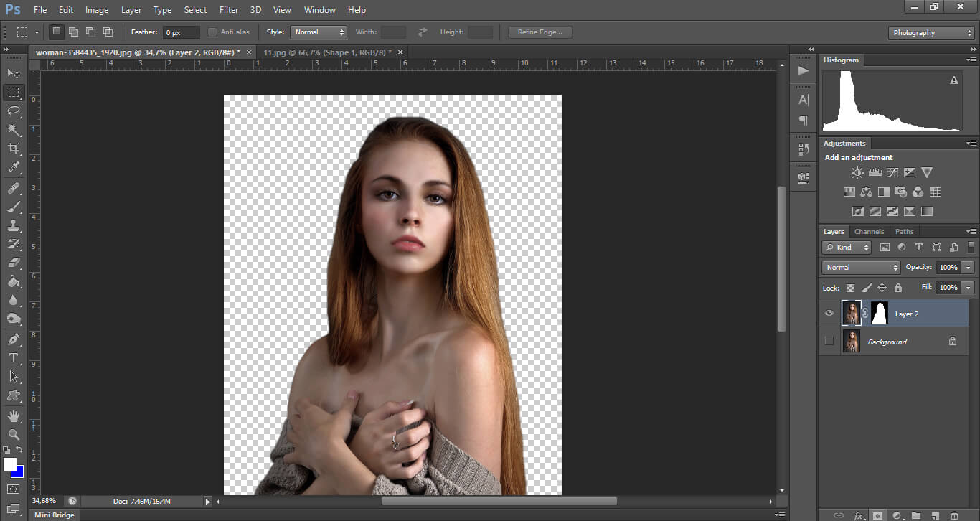
Task: Click the Create new layer icon
Action: pyautogui.click(x=935, y=515)
